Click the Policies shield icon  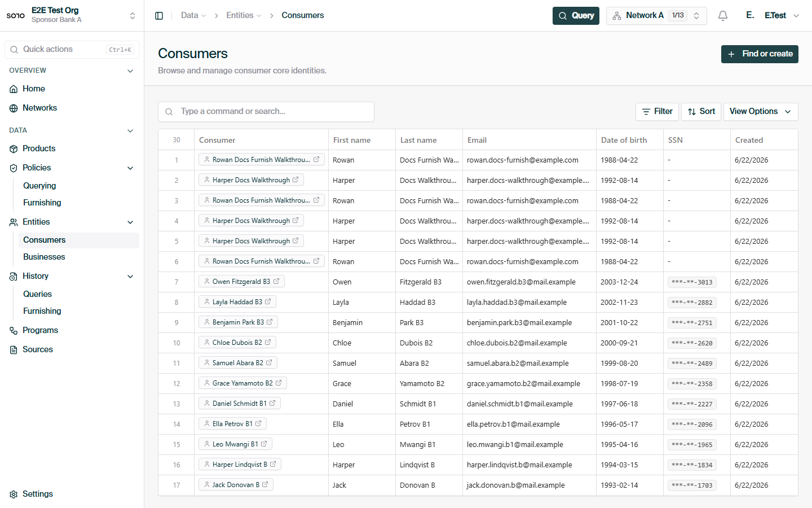pos(14,168)
